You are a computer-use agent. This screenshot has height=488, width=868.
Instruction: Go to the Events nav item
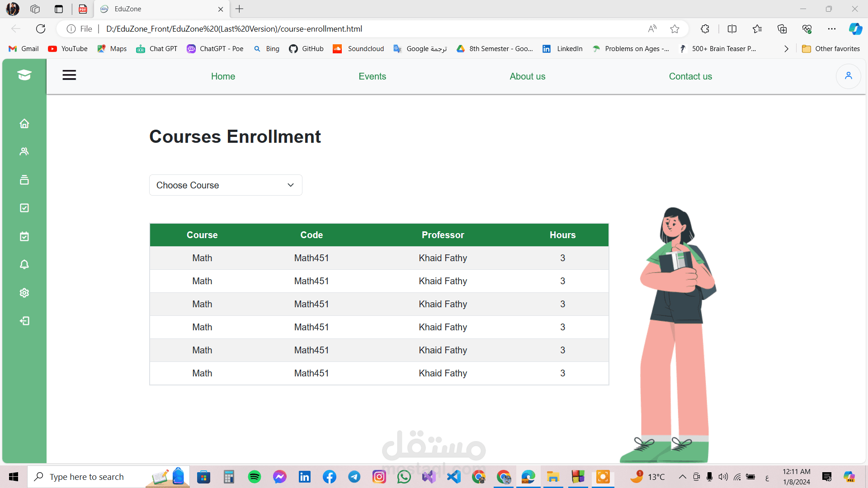point(372,76)
